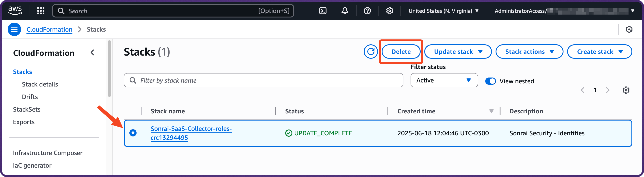Open table preferences gear icon
Image resolution: width=644 pixels, height=177 pixels.
626,90
